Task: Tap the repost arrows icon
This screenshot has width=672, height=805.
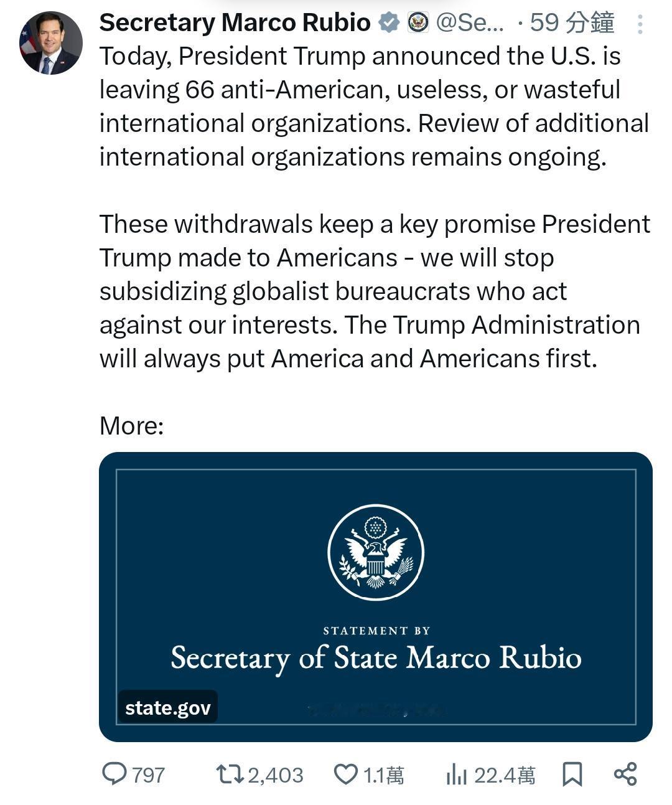Action: 230,774
